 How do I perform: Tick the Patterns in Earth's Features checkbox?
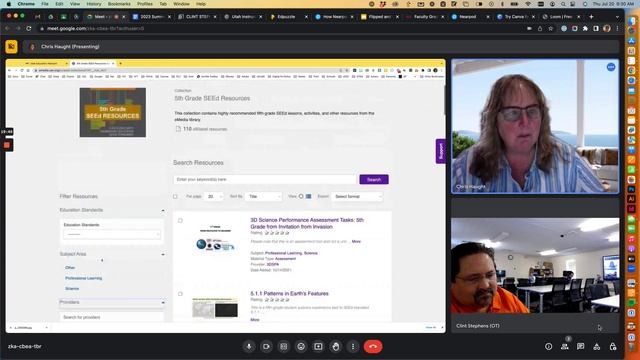tap(180, 294)
